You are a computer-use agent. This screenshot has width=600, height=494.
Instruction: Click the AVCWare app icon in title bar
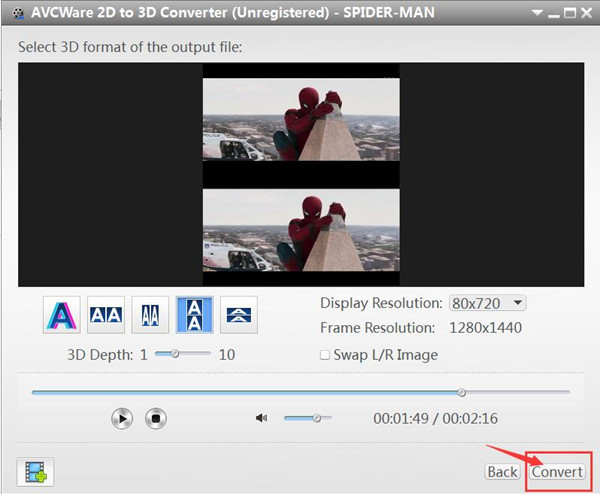pos(17,13)
